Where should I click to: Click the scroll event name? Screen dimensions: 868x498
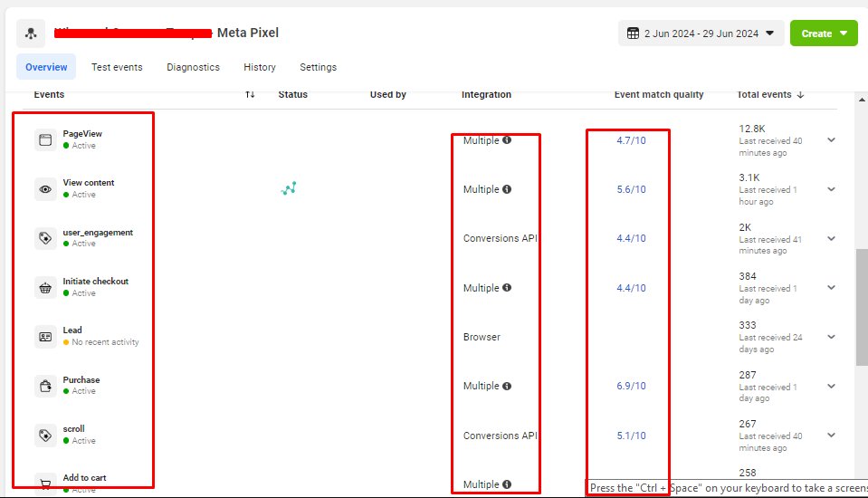click(x=73, y=429)
